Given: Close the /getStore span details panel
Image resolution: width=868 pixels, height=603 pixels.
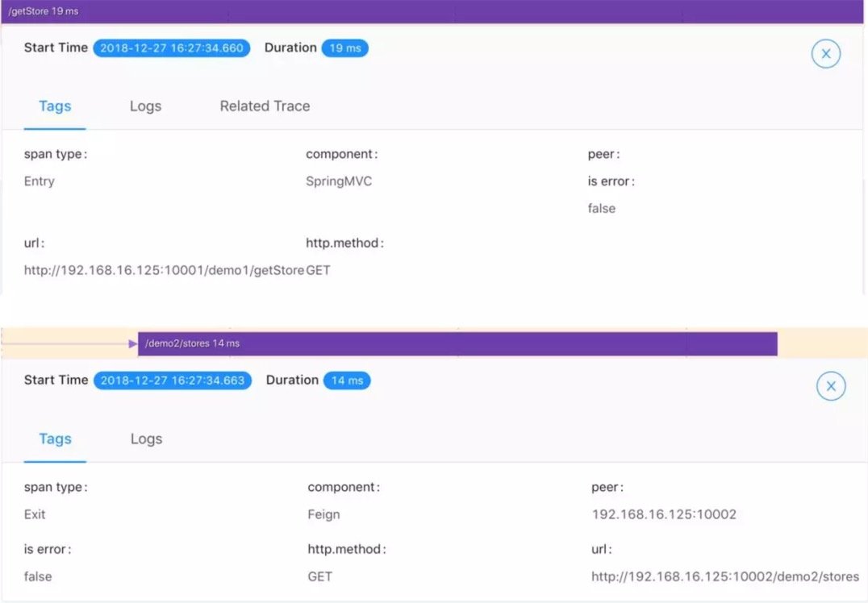Looking at the screenshot, I should [x=825, y=54].
